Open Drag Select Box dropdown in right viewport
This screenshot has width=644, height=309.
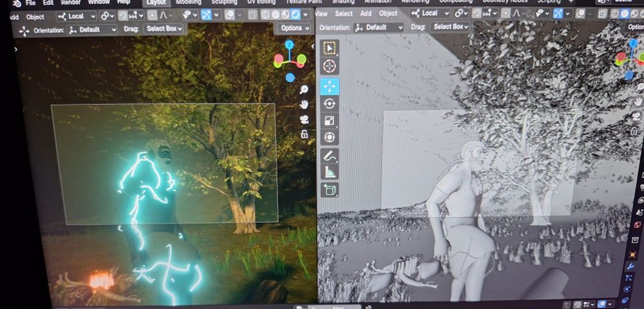tap(450, 26)
